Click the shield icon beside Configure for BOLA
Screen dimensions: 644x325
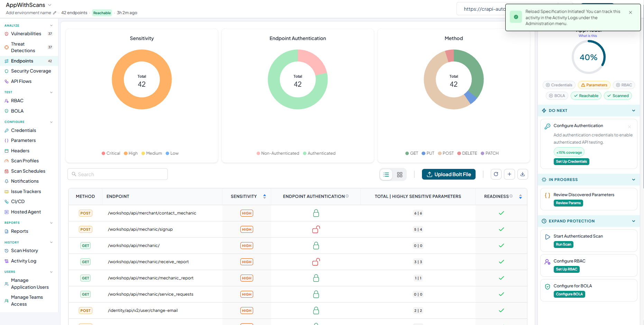click(548, 287)
